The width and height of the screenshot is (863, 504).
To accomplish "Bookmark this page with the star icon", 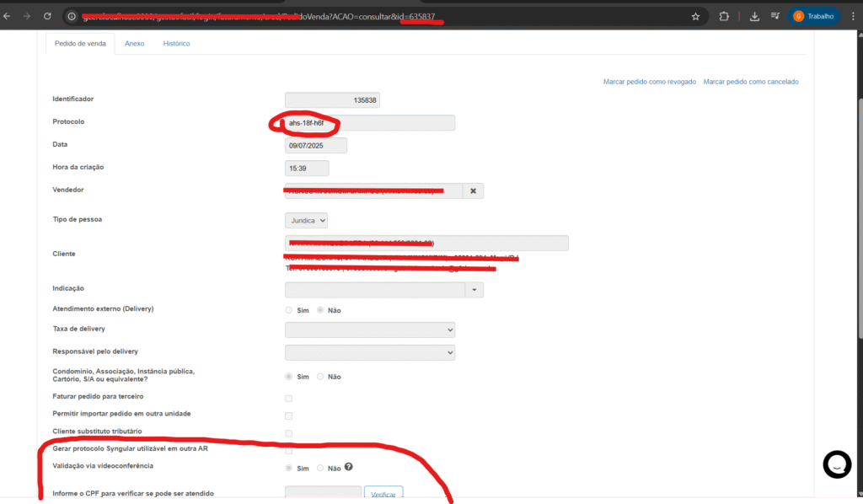I will point(695,16).
